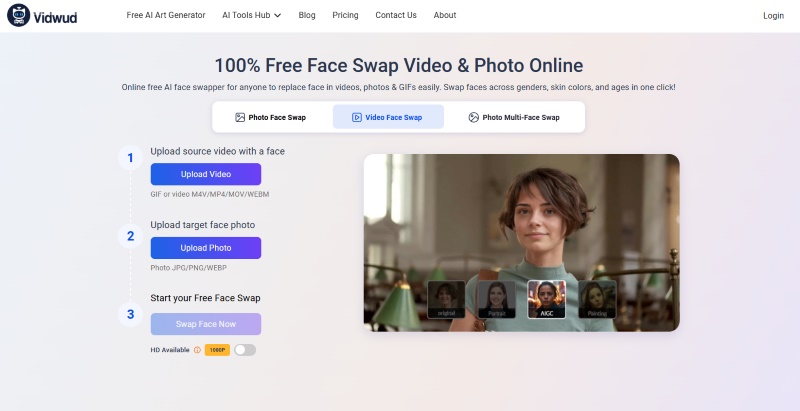Image resolution: width=800 pixels, height=411 pixels.
Task: Select the AIGC face thumbnail
Action: 546,299
